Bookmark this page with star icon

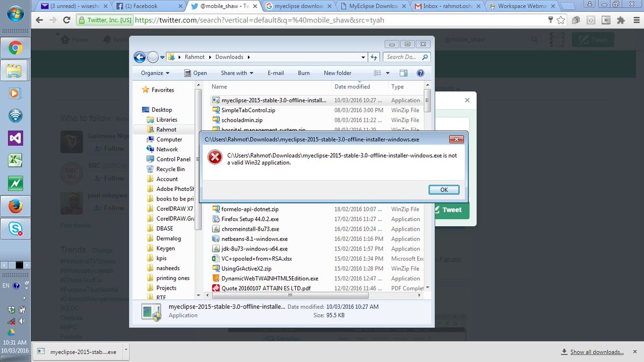pyautogui.click(x=561, y=20)
